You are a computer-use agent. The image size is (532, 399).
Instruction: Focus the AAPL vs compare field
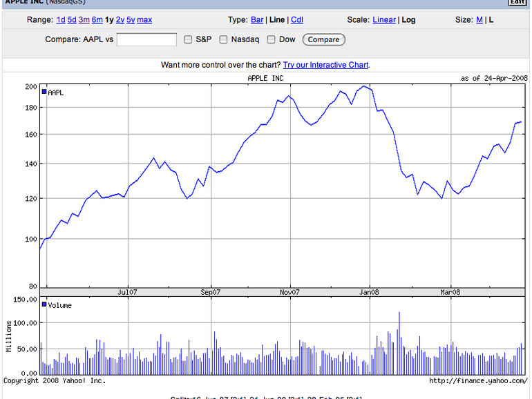coord(146,39)
